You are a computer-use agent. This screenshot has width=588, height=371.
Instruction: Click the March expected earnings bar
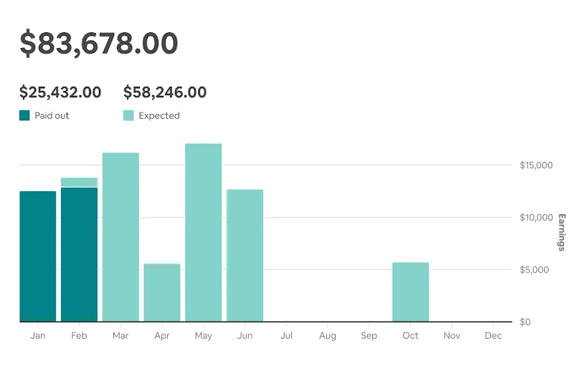coord(120,237)
